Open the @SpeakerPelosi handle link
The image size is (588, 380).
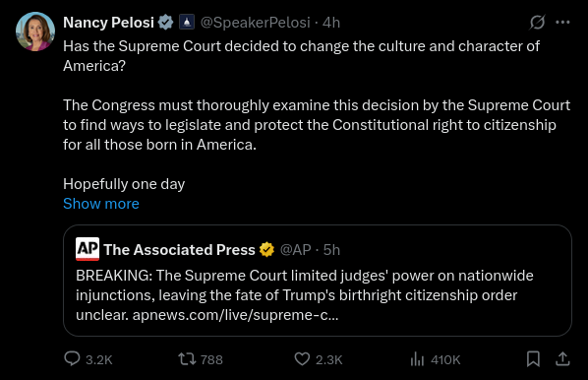click(255, 23)
